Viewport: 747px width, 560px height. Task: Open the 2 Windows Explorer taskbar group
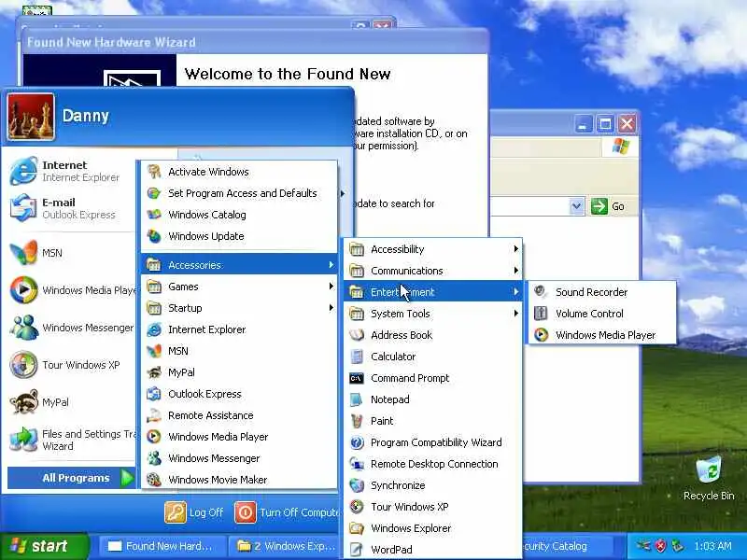286,546
